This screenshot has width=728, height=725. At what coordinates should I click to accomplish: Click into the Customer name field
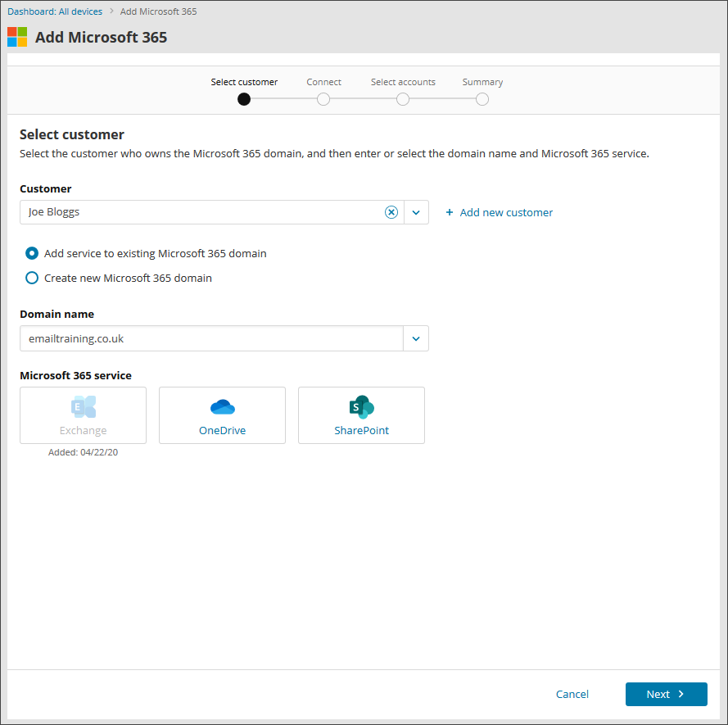202,212
